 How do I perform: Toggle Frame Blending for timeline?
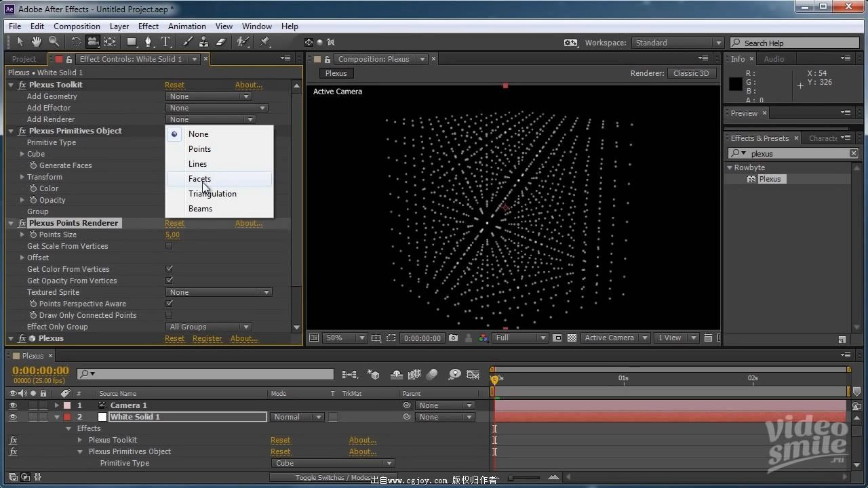[x=414, y=374]
